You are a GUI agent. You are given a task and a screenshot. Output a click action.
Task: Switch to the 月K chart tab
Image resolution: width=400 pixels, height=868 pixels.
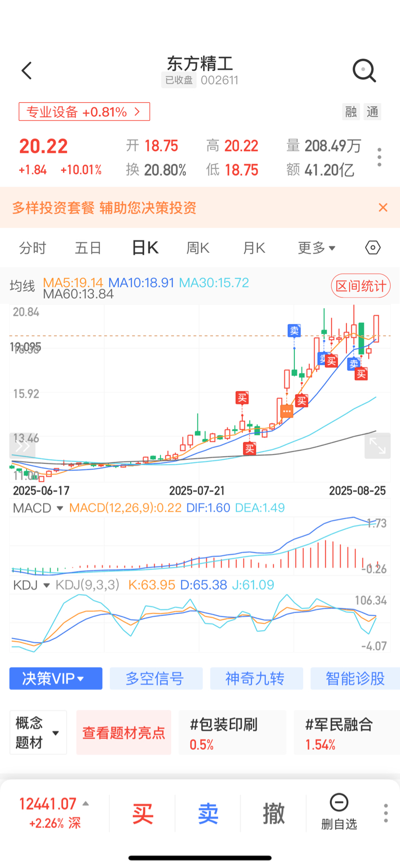click(254, 248)
